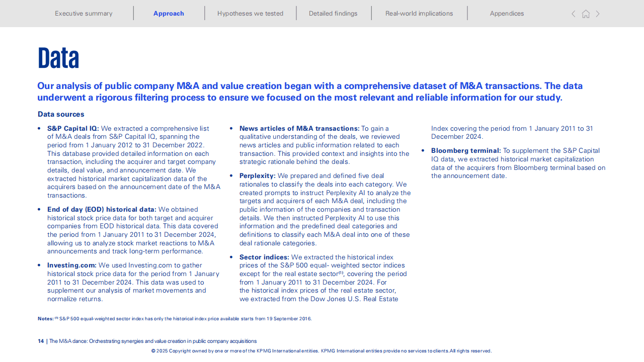Switch to Hypotheses we tested tab
Viewport: 644px width, 362px height.
(250, 14)
